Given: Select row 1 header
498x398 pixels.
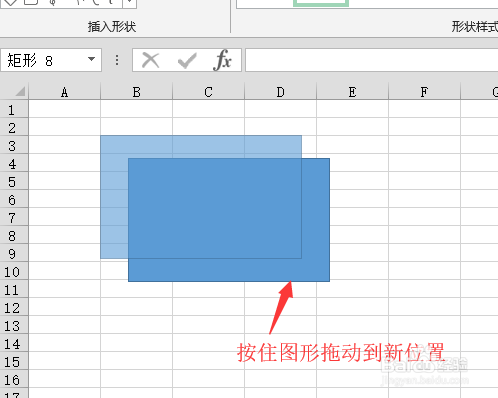Looking at the screenshot, I should [14, 109].
